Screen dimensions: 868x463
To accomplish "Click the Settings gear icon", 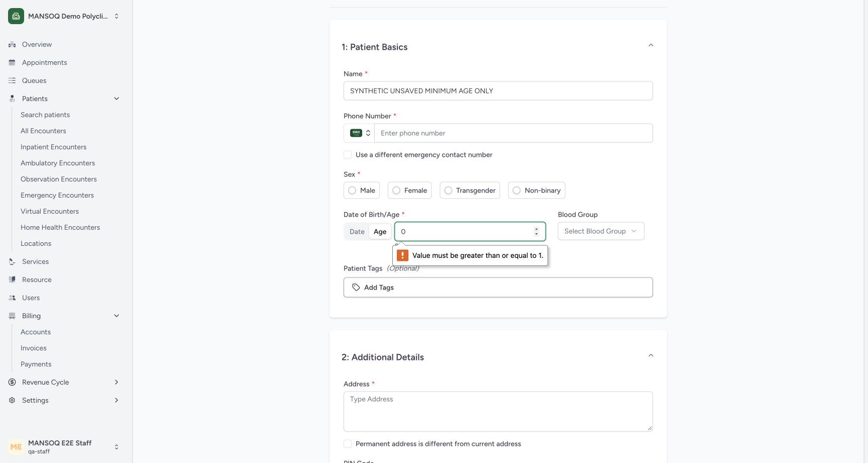I will (x=12, y=400).
